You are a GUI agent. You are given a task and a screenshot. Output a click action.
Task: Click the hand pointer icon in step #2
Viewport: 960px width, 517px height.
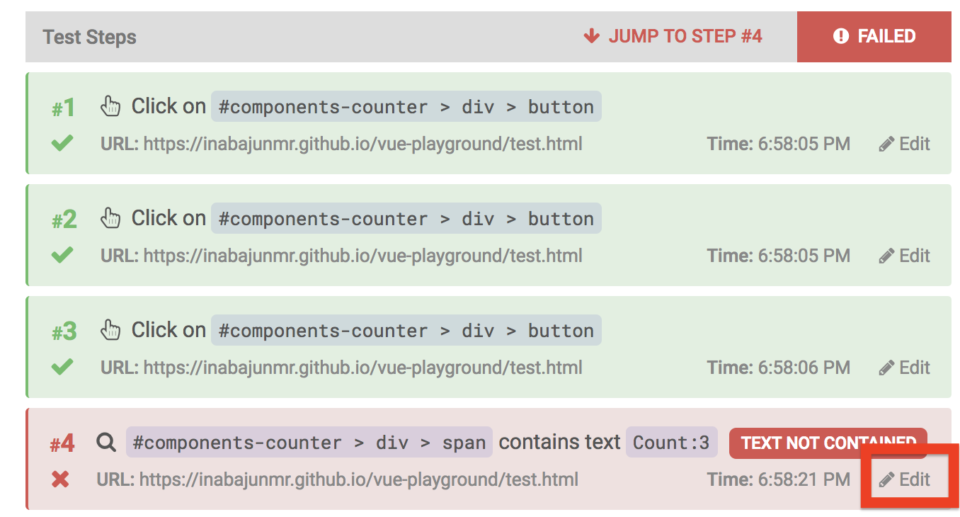tap(110, 218)
